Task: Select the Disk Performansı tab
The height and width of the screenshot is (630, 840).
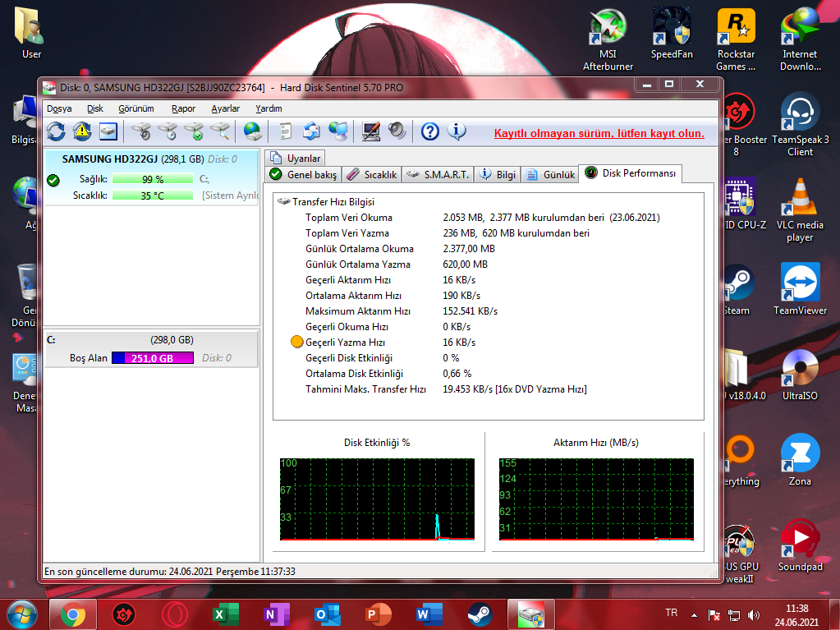Action: pyautogui.click(x=631, y=173)
